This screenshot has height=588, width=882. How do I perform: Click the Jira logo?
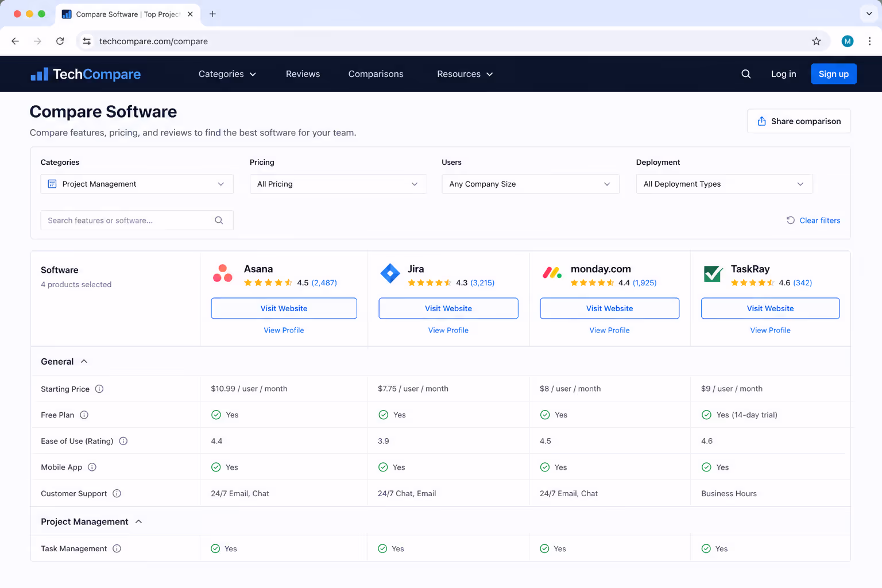point(390,273)
